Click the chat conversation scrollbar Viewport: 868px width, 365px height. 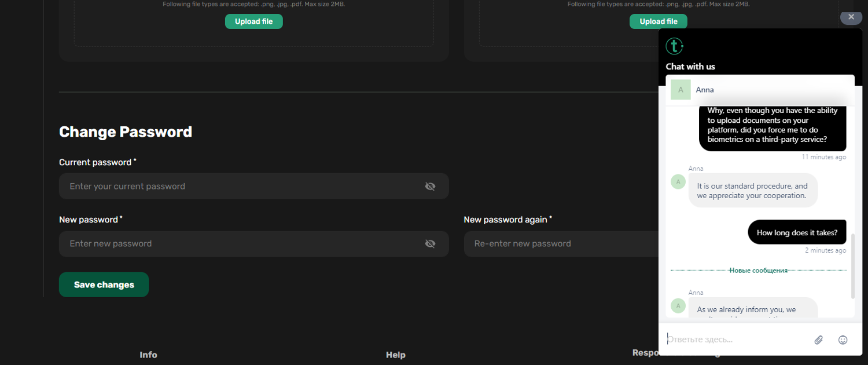click(x=852, y=267)
